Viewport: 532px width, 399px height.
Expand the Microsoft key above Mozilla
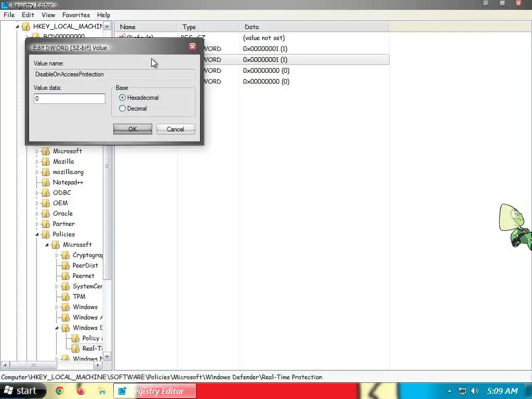click(37, 151)
